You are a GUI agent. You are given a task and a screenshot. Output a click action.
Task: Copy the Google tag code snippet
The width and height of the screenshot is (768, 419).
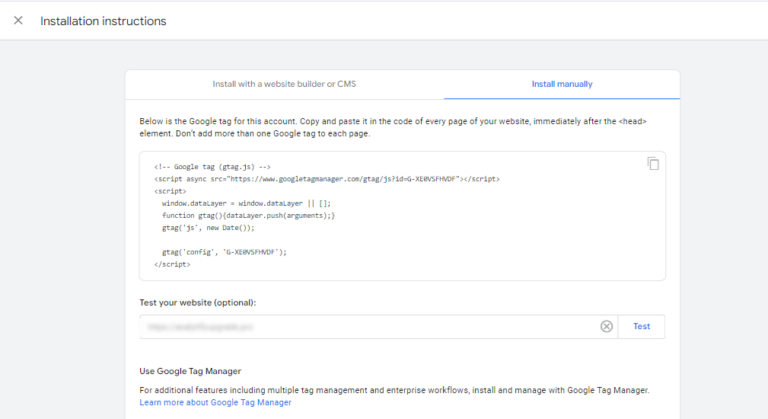tap(653, 164)
